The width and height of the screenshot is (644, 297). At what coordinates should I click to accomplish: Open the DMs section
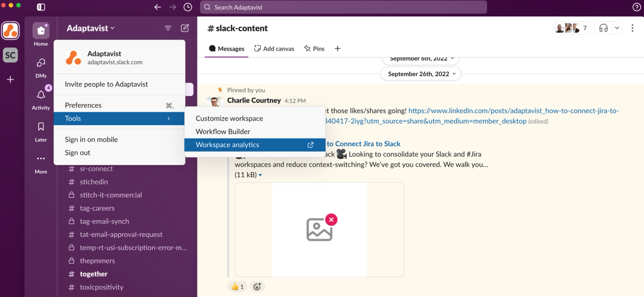(x=40, y=63)
